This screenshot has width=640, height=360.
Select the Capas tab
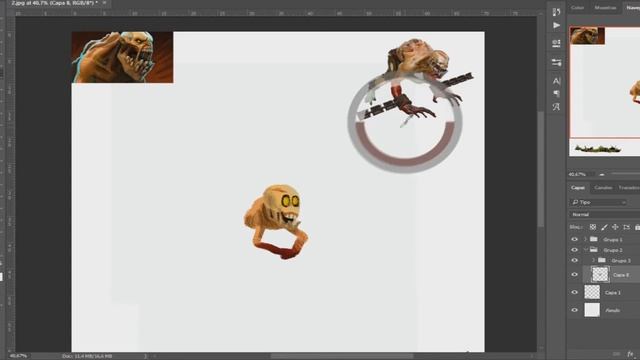(578, 188)
